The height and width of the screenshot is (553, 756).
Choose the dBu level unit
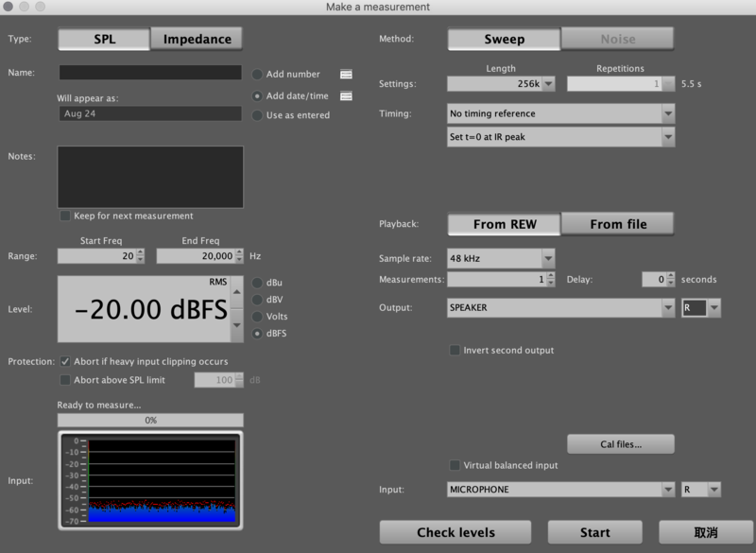257,283
